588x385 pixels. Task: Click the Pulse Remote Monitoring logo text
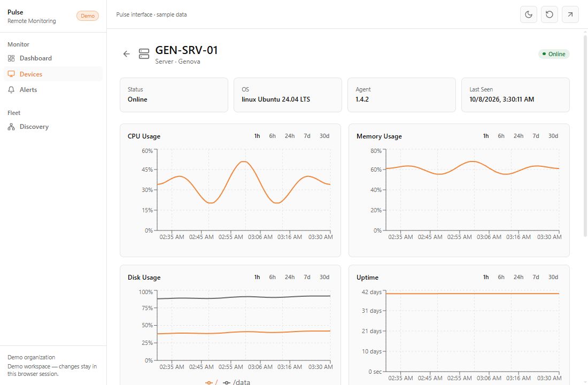pos(32,16)
